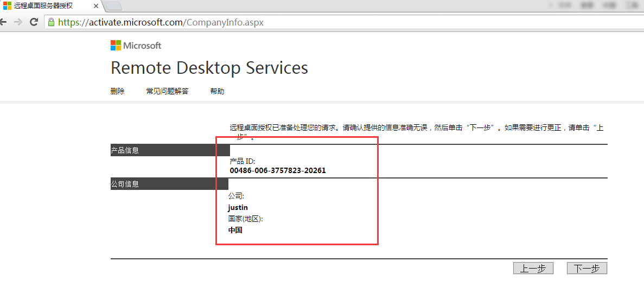Screen dimensions: 644x287
Task: Open the 帮助 menu link
Action: tap(217, 91)
